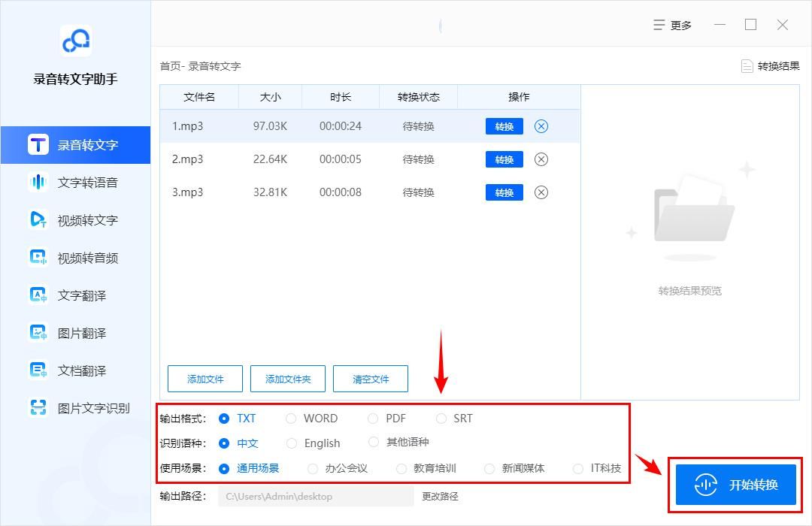The width and height of the screenshot is (812, 526).
Task: Click the 图片翻译 sidebar icon
Action: click(x=38, y=333)
